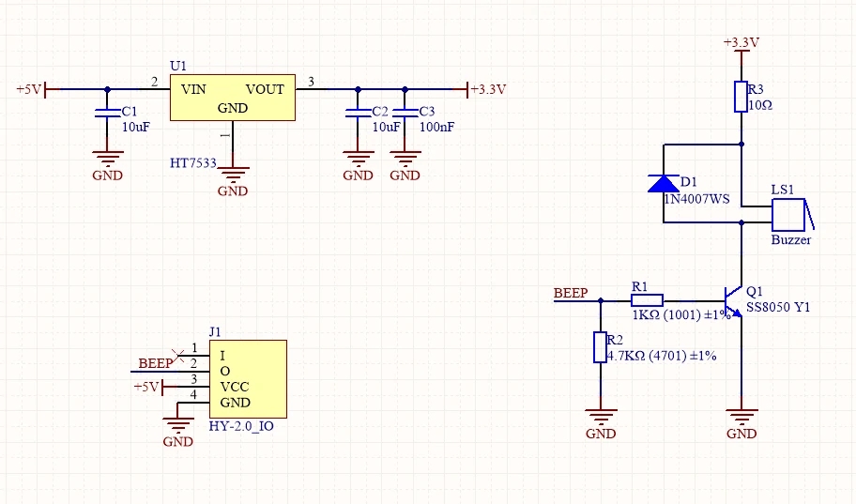Select the C3 100nF capacitor symbol
856x504 pixels.
point(405,114)
